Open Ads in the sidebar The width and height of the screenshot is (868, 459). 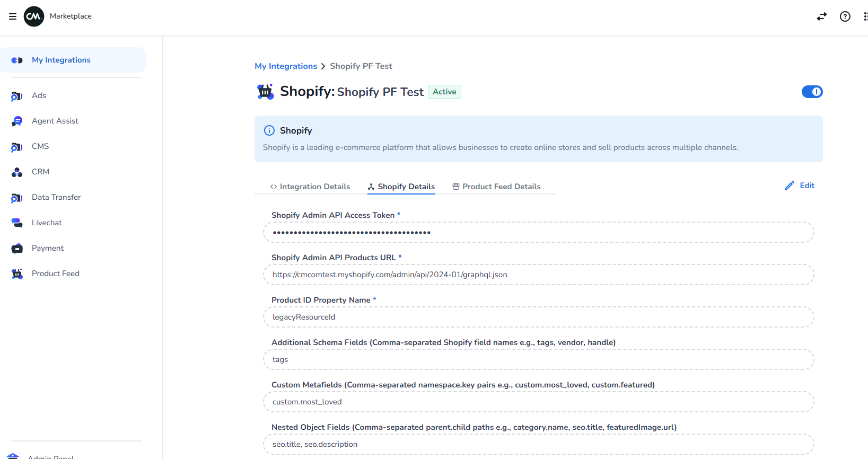coord(39,95)
